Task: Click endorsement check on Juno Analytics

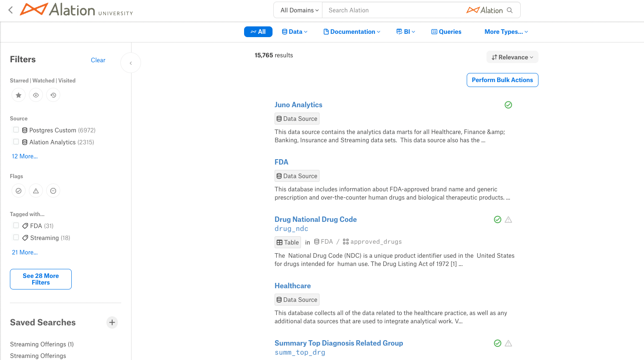Action: click(508, 105)
